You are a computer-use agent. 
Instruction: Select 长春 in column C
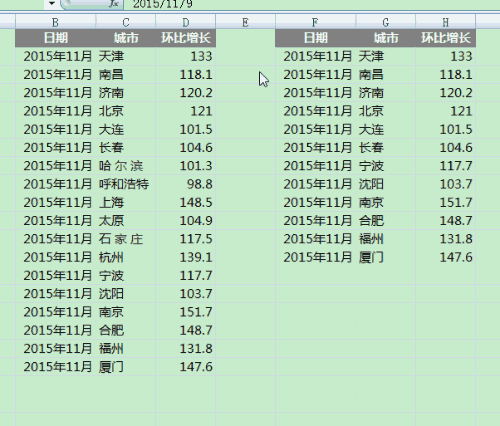click(126, 147)
